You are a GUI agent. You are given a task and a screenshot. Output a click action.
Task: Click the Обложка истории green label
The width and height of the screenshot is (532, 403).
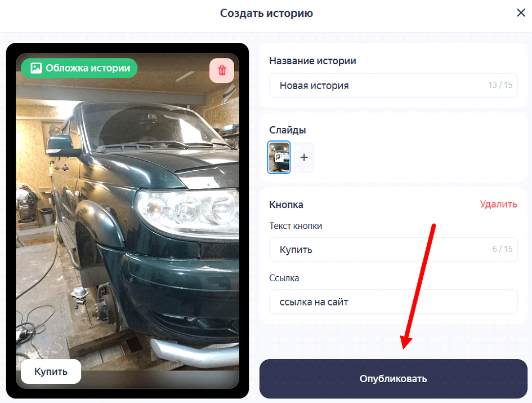tap(79, 68)
